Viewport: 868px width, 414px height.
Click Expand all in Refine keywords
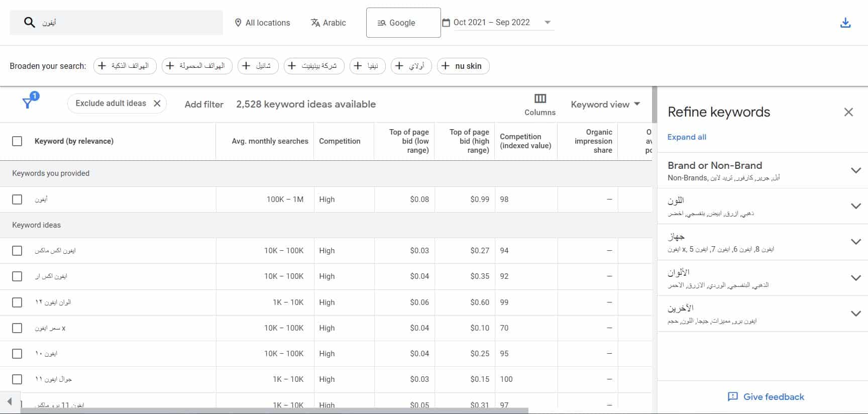[x=687, y=137]
